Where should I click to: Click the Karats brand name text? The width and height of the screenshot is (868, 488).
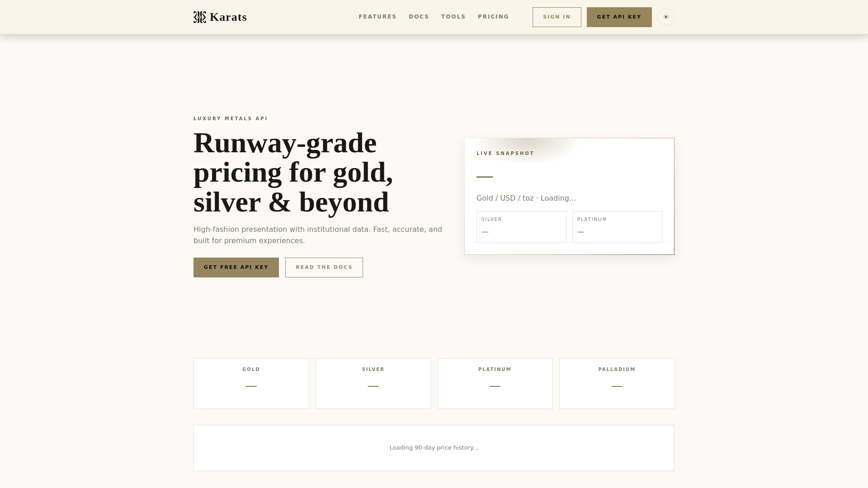coord(228,17)
